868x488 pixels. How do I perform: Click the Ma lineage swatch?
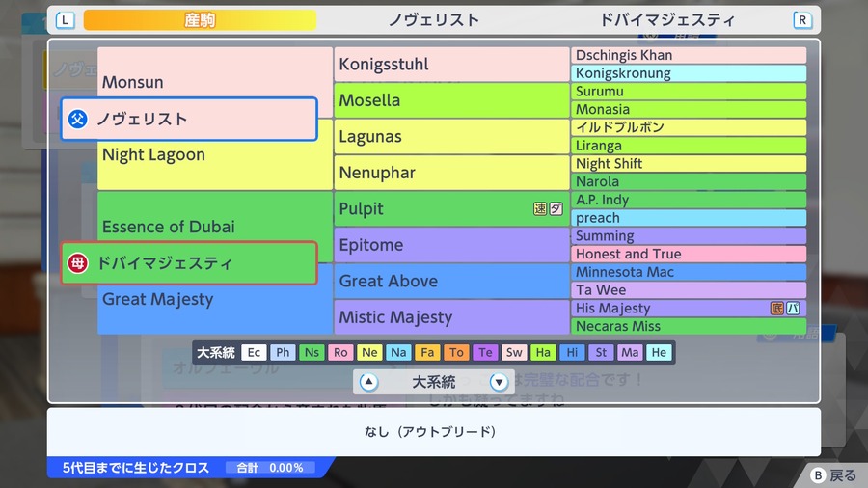coord(630,352)
